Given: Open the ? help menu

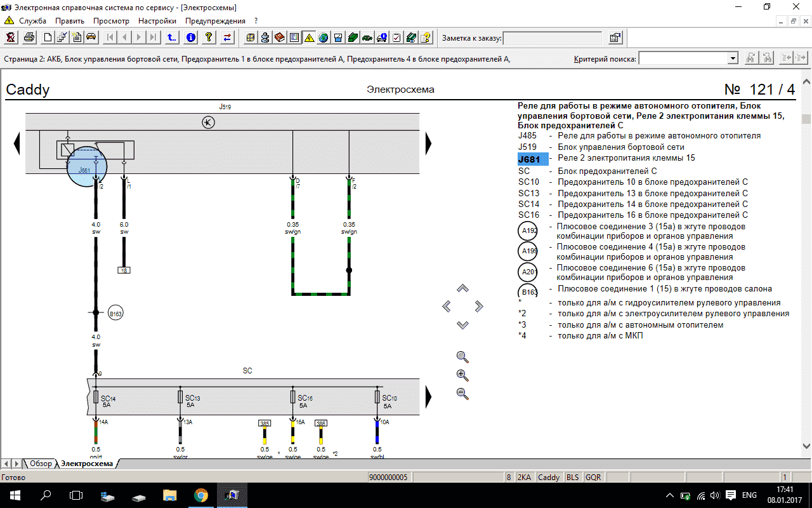Looking at the screenshot, I should click(256, 21).
